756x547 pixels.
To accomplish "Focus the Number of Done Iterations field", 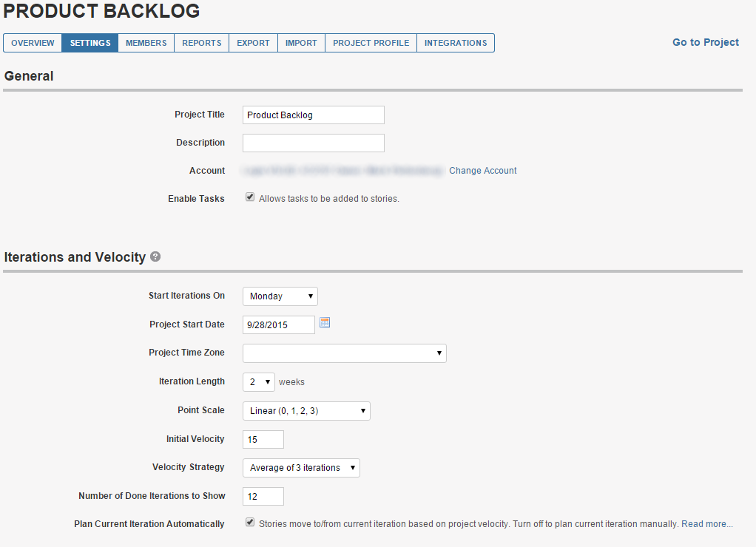I will [263, 497].
